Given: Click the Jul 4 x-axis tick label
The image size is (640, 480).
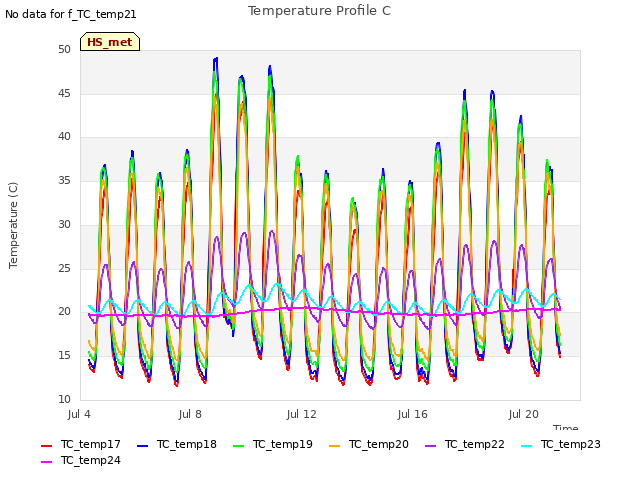Looking at the screenshot, I should tap(79, 414).
